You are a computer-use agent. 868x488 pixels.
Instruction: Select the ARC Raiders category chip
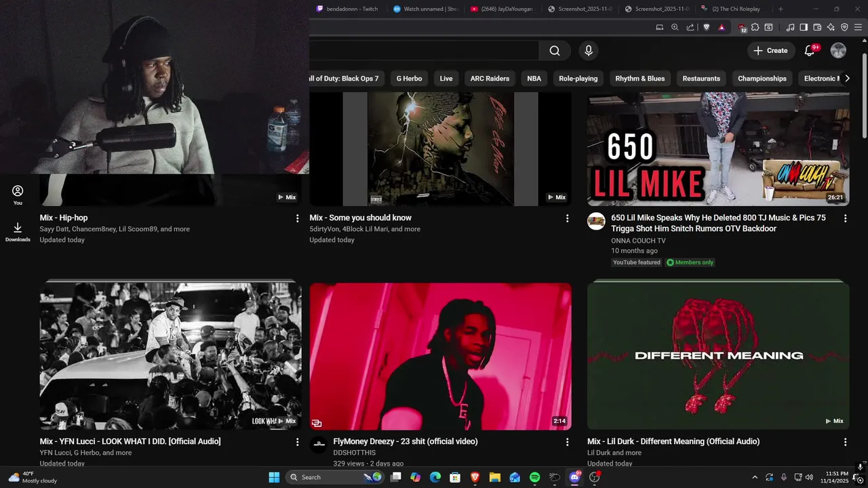(x=490, y=79)
